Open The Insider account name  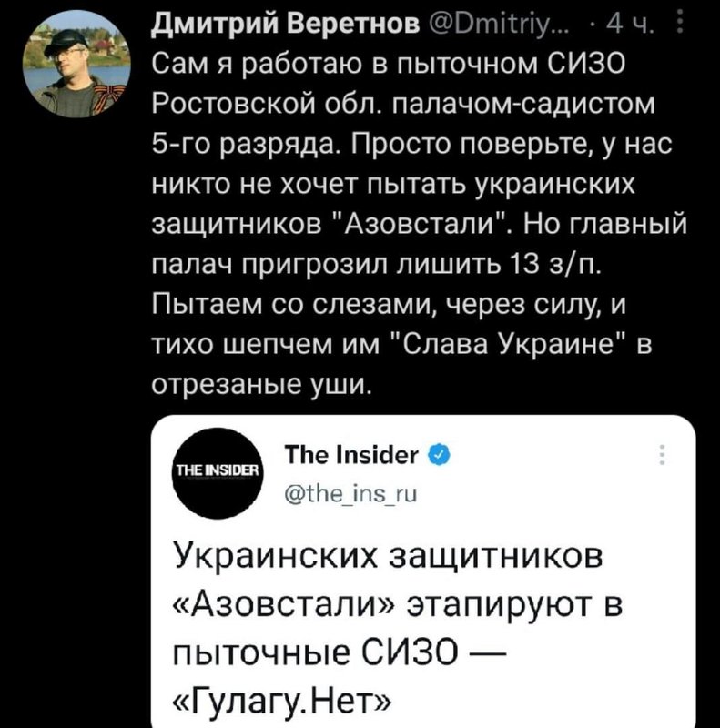click(350, 454)
